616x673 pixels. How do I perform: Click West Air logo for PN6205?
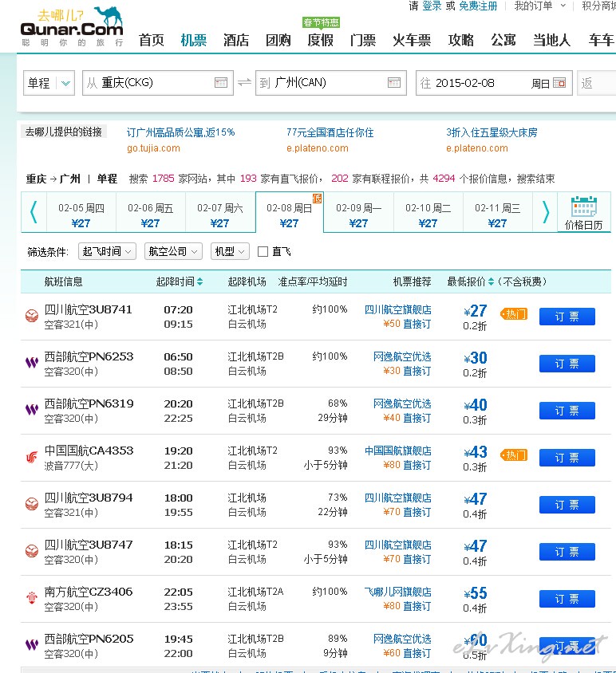pyautogui.click(x=32, y=645)
